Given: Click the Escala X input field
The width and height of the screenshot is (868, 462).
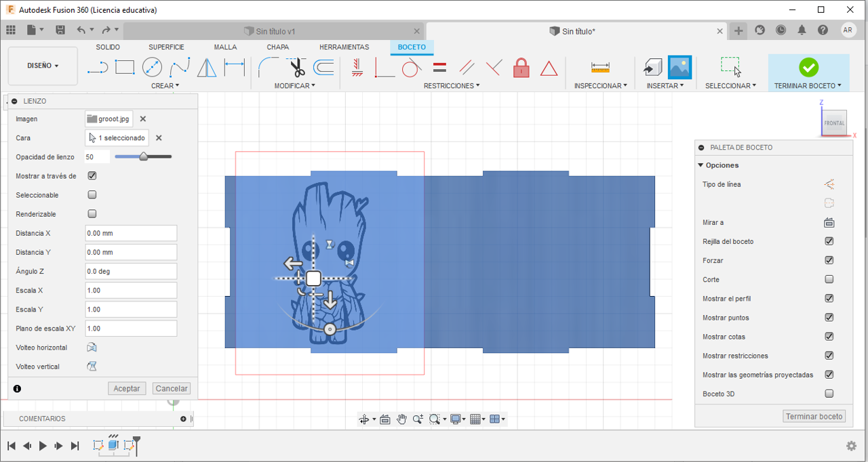Looking at the screenshot, I should tap(131, 290).
